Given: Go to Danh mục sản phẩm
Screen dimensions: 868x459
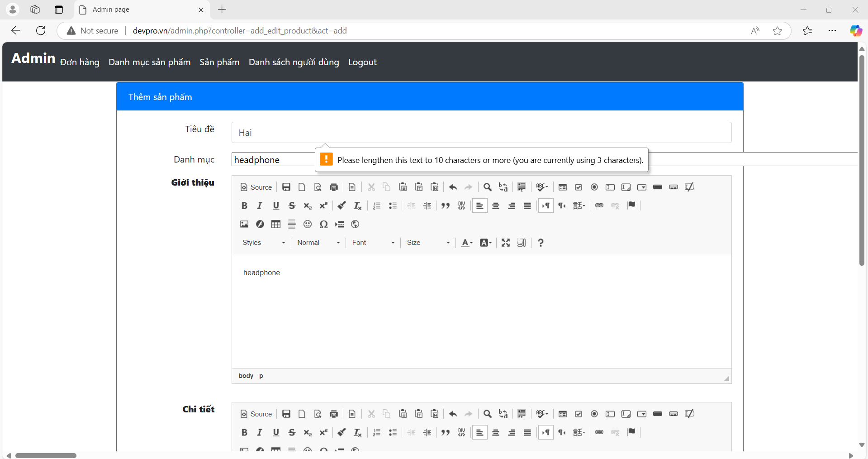Looking at the screenshot, I should (149, 62).
